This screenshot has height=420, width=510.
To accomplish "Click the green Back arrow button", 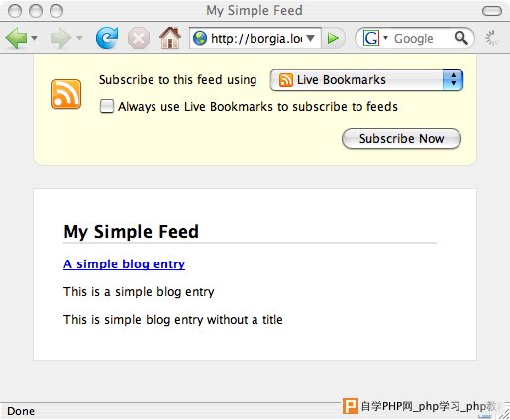I will (17, 38).
